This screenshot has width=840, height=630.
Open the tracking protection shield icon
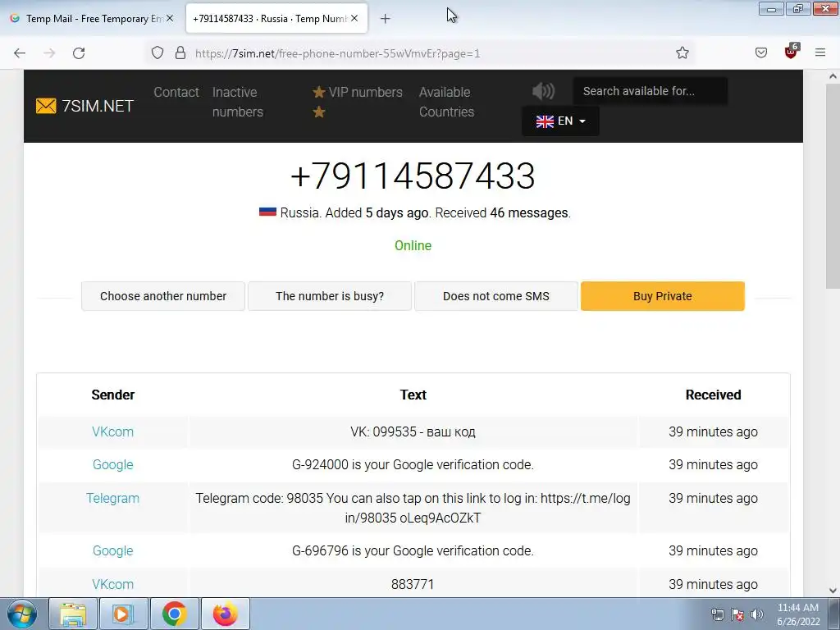(x=157, y=53)
